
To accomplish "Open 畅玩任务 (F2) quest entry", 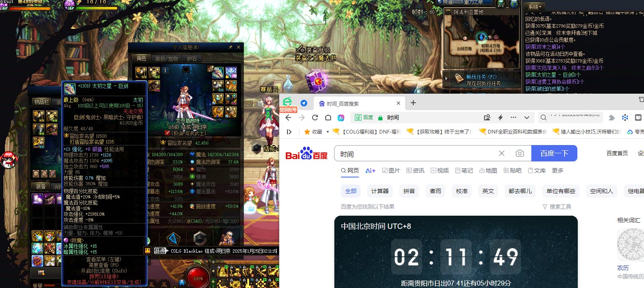I will pos(484,79).
